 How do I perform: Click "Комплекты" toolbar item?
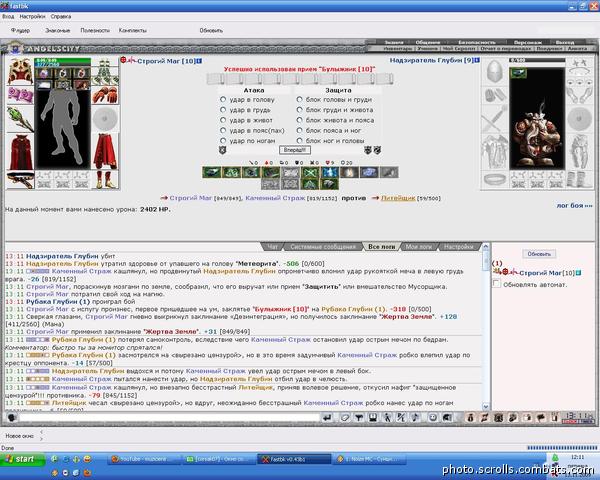132,30
